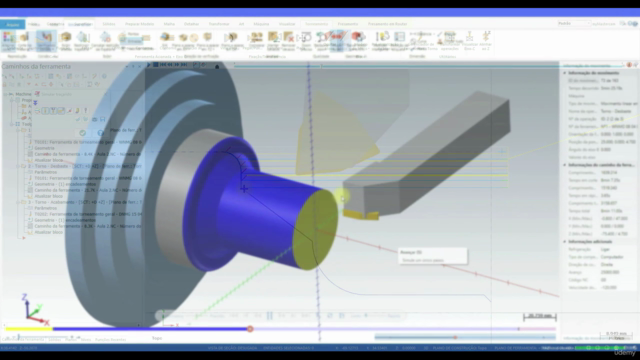
Task: Collapse operation 3 Torno - Acabamento node
Action: (18, 202)
